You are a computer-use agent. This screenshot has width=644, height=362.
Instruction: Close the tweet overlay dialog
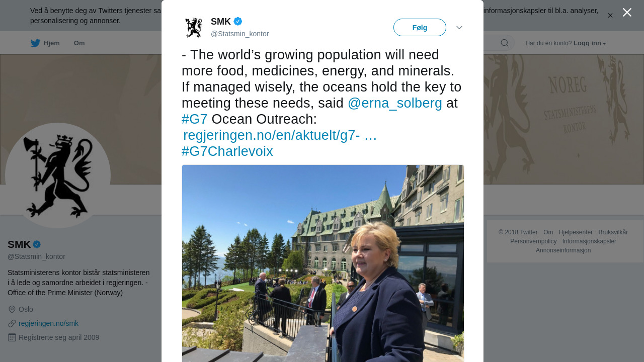(x=627, y=13)
